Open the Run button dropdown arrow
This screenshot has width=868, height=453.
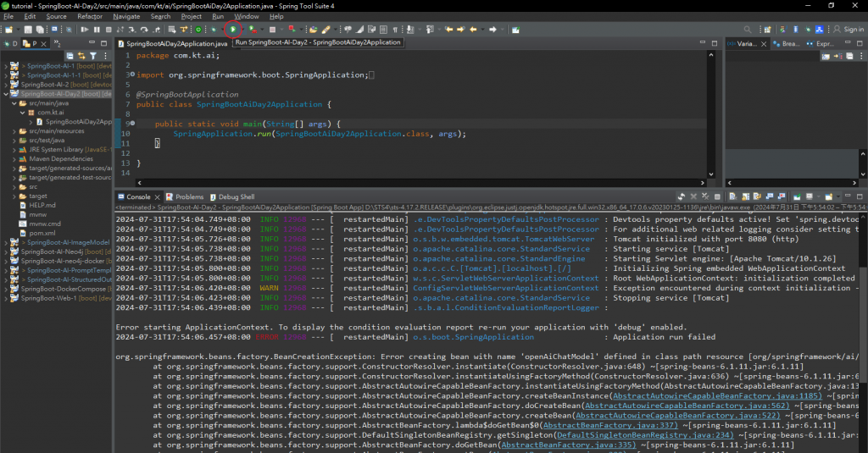click(x=243, y=30)
